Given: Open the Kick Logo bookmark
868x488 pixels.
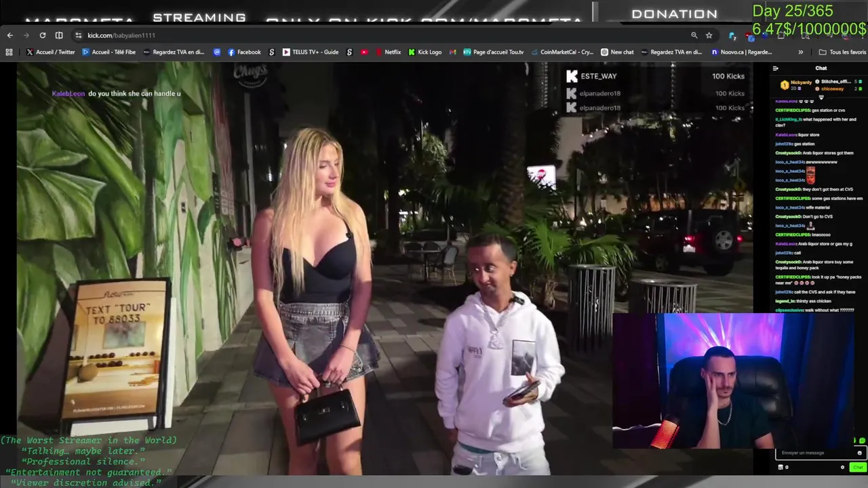Looking at the screenshot, I should tap(425, 52).
